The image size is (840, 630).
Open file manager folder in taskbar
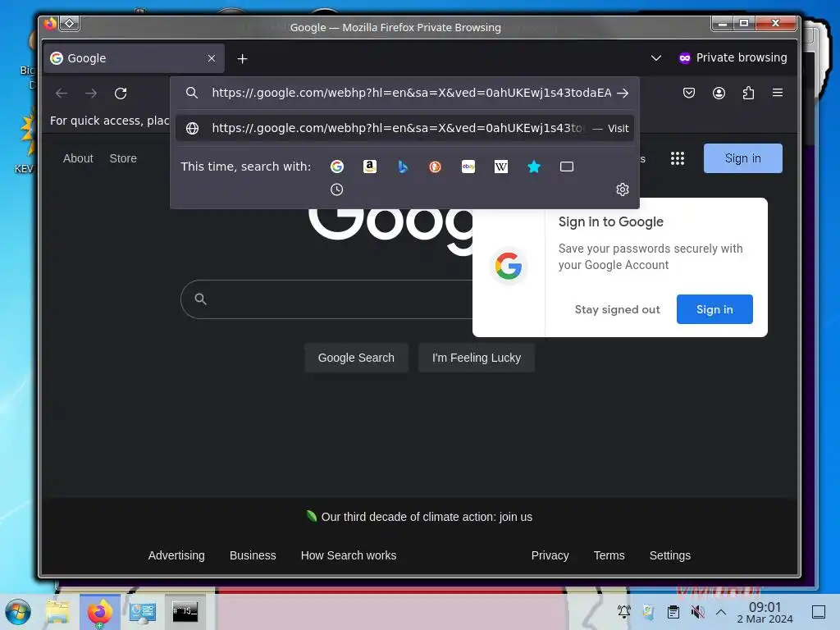(x=58, y=612)
